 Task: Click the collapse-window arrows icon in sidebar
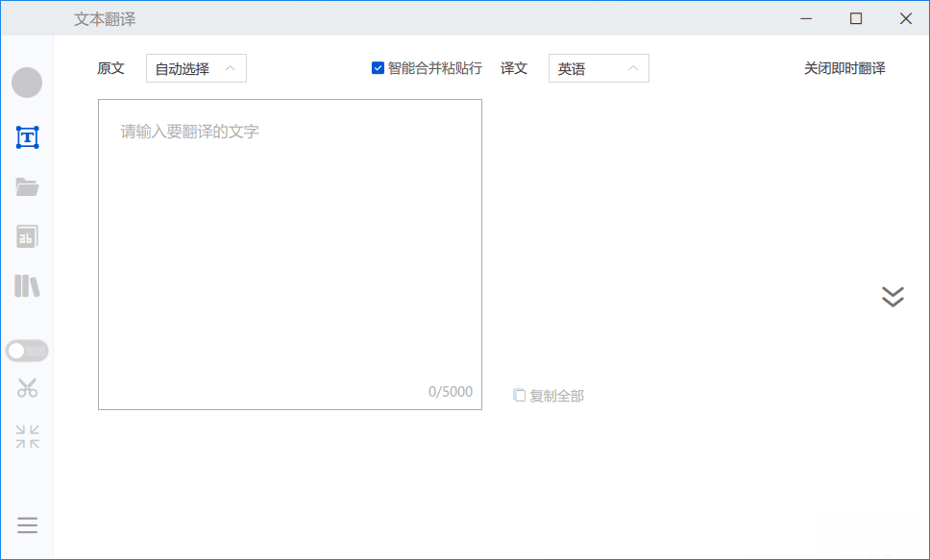27,437
